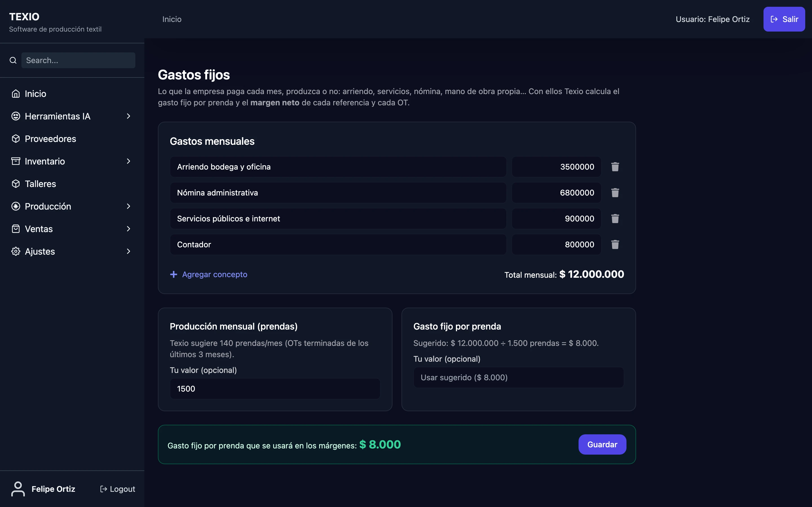Expand the Producción menu chevron
812x507 pixels.
pos(128,206)
